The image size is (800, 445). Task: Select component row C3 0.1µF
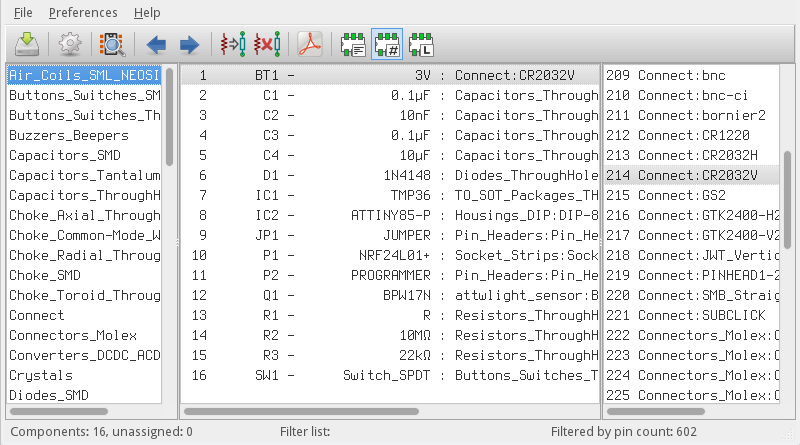[390, 135]
